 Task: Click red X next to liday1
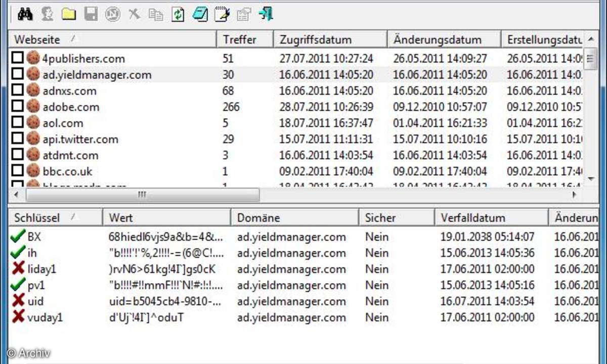click(18, 268)
